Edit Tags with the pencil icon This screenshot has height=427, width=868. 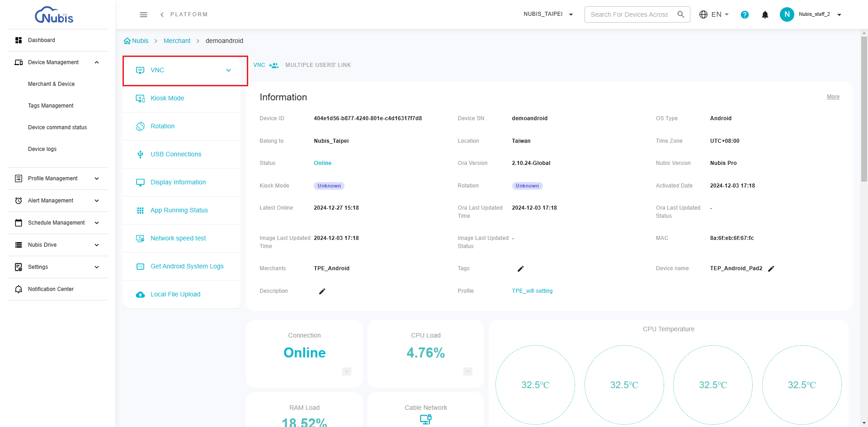click(520, 268)
